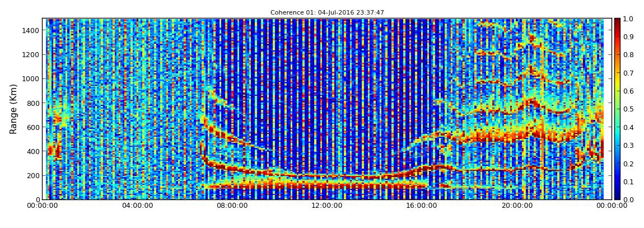
Task: Click the colorbar 0.0 label
Action: 628,199
